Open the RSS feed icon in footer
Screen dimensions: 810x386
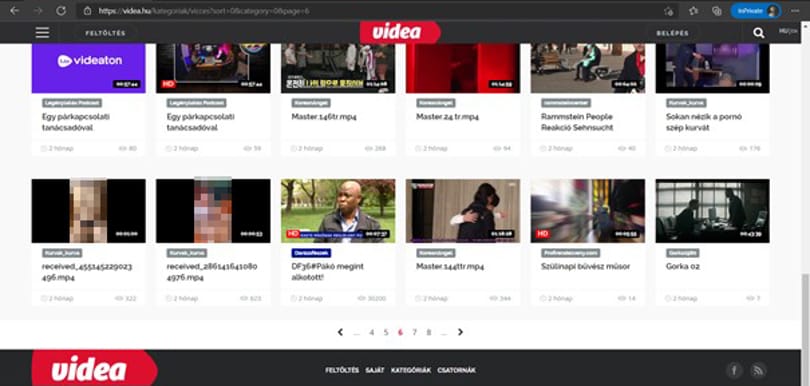758,370
